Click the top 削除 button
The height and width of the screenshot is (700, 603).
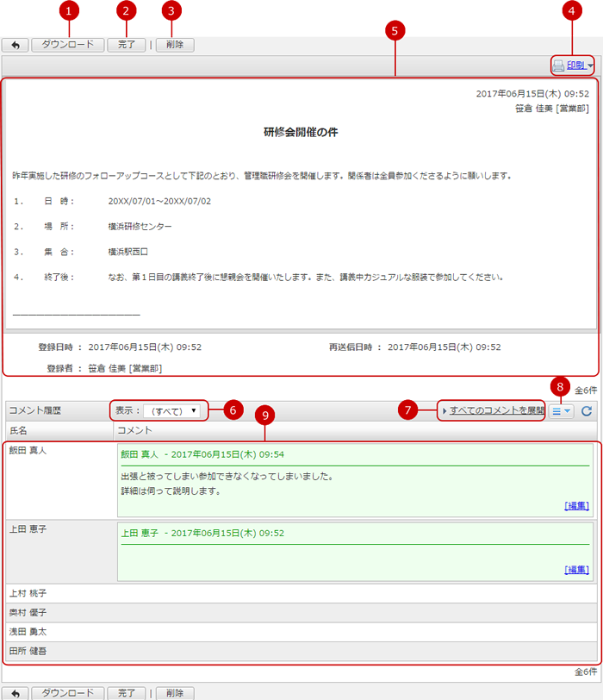tap(175, 45)
